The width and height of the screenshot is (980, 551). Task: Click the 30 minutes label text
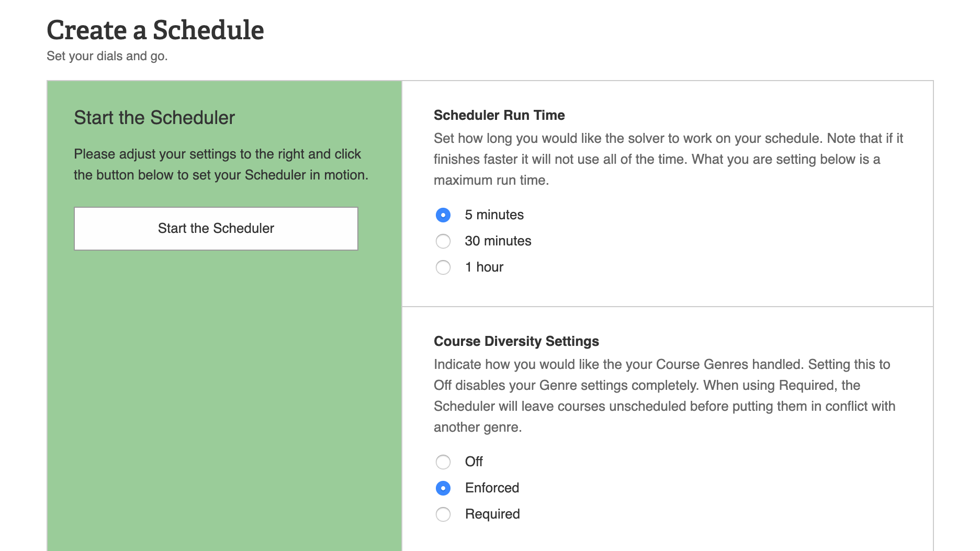498,241
